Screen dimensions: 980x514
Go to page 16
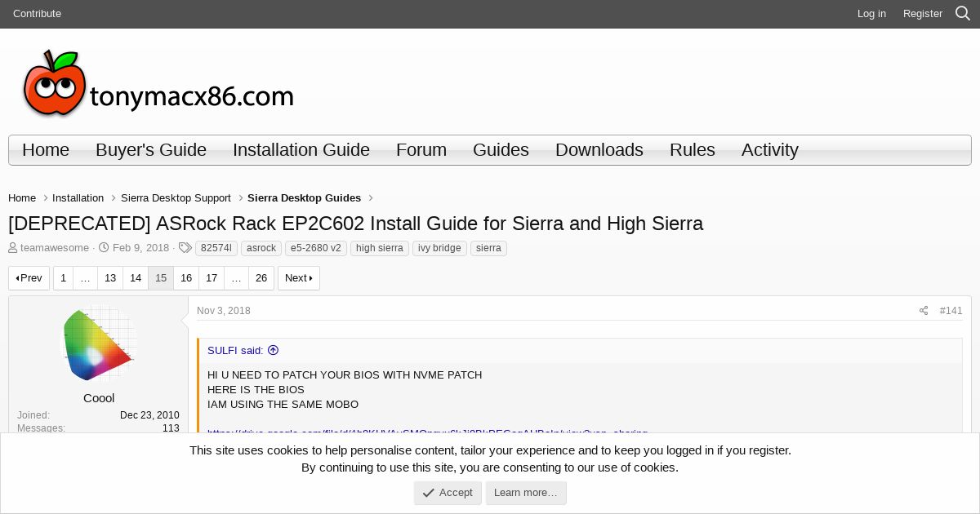pyautogui.click(x=186, y=278)
